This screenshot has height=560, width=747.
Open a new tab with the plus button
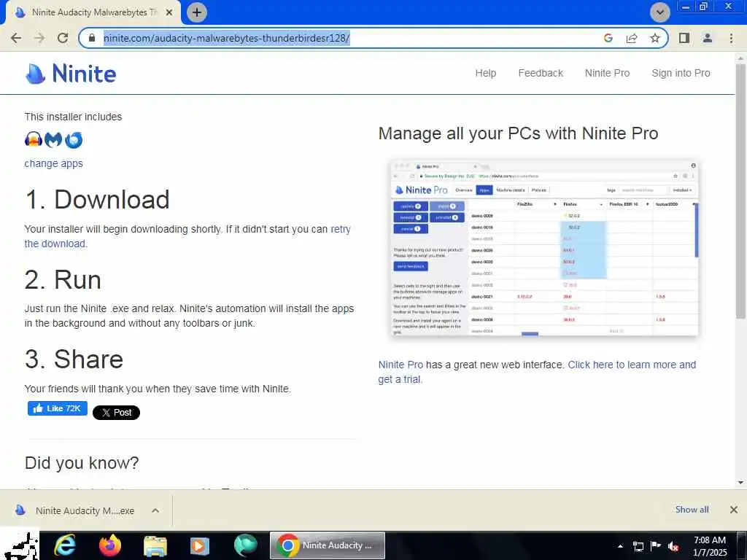coord(197,12)
